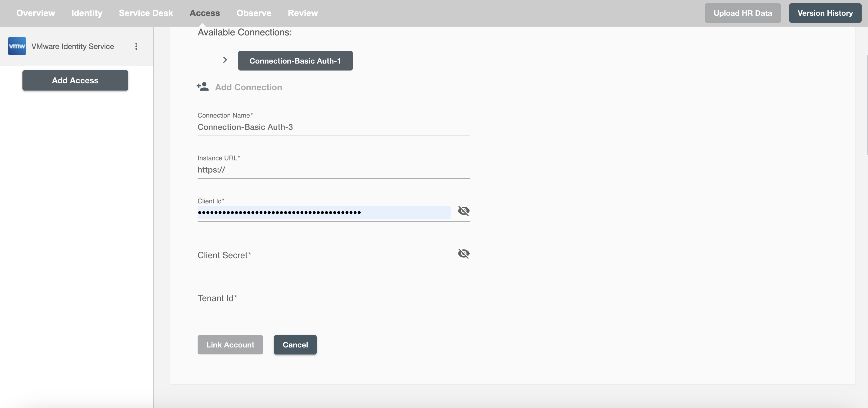Select the Observe menu item
This screenshot has width=868, height=408.
point(254,13)
